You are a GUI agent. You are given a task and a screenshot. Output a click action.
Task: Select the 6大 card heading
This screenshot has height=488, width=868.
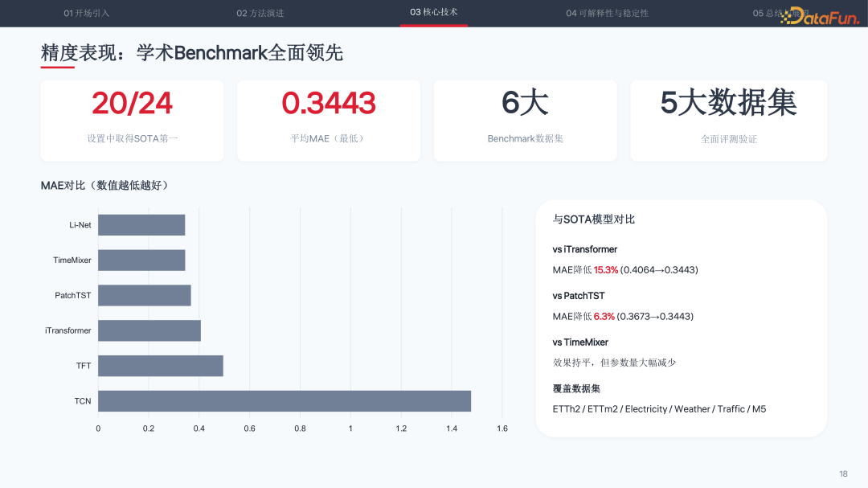click(526, 103)
